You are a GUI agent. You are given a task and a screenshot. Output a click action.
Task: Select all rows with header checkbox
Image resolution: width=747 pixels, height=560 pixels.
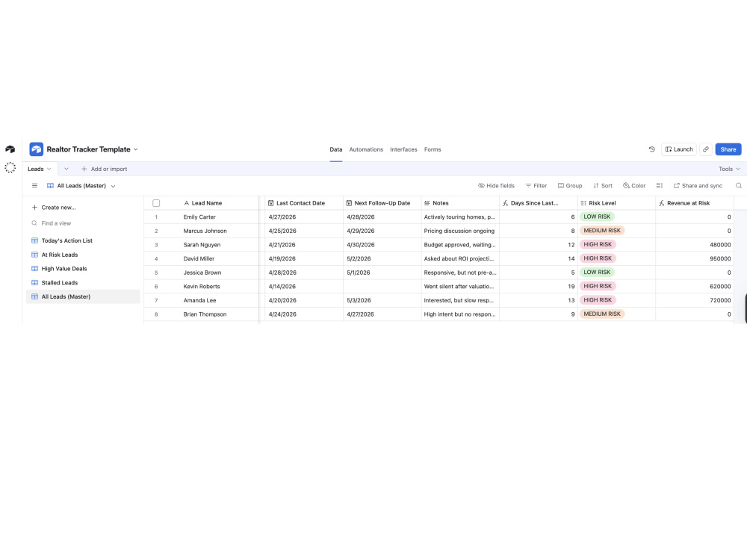click(156, 203)
